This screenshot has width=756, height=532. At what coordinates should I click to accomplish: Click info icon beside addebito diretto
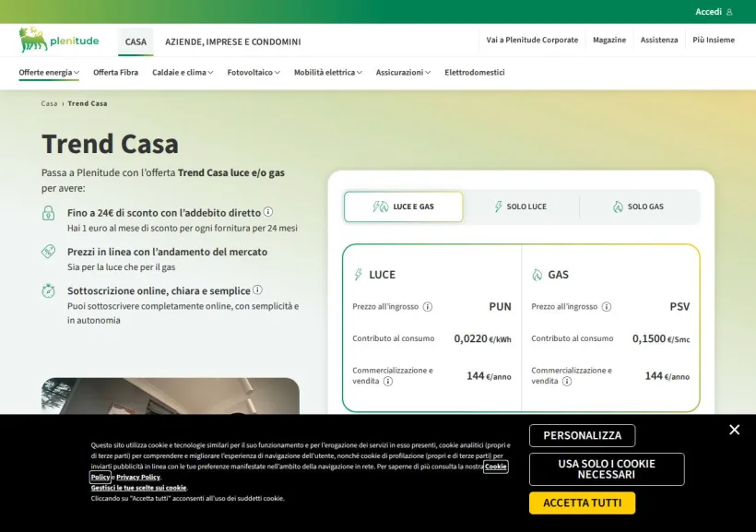268,212
